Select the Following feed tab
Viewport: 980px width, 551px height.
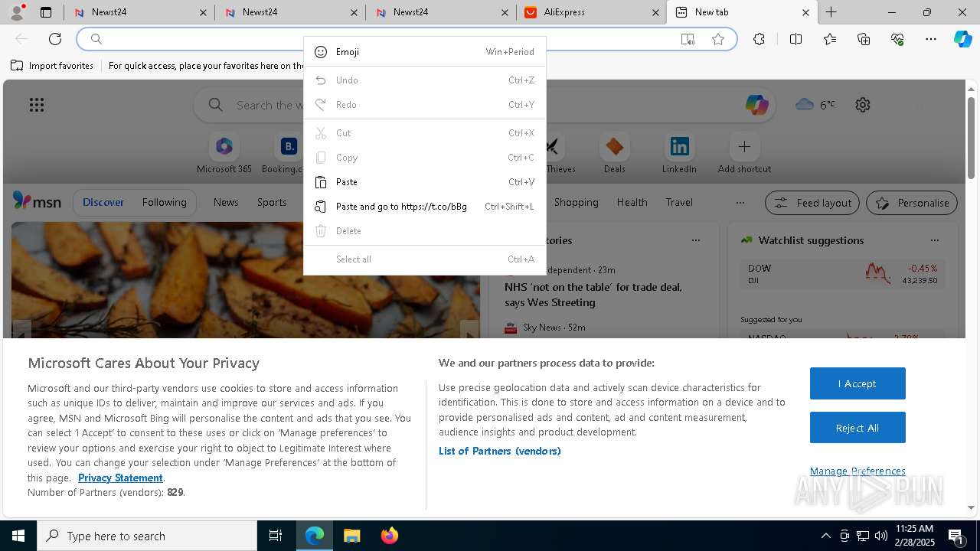(164, 202)
